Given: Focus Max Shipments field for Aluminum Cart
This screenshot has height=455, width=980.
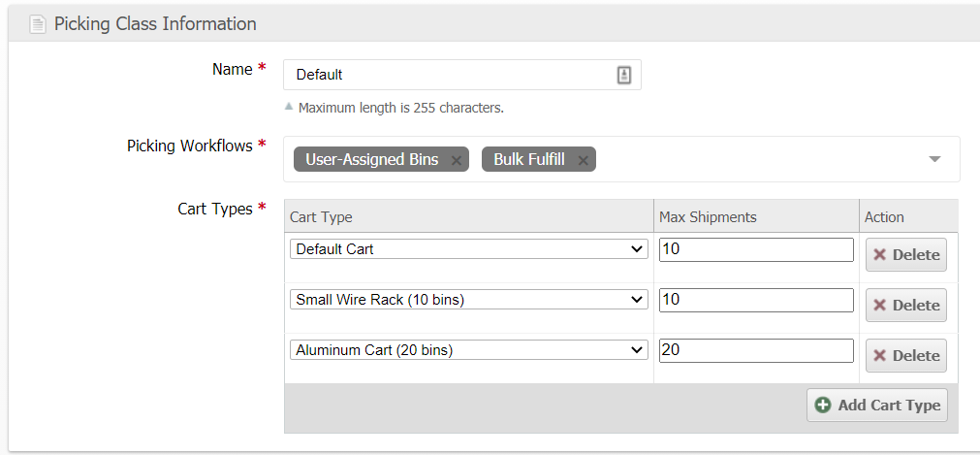Looking at the screenshot, I should (x=755, y=350).
